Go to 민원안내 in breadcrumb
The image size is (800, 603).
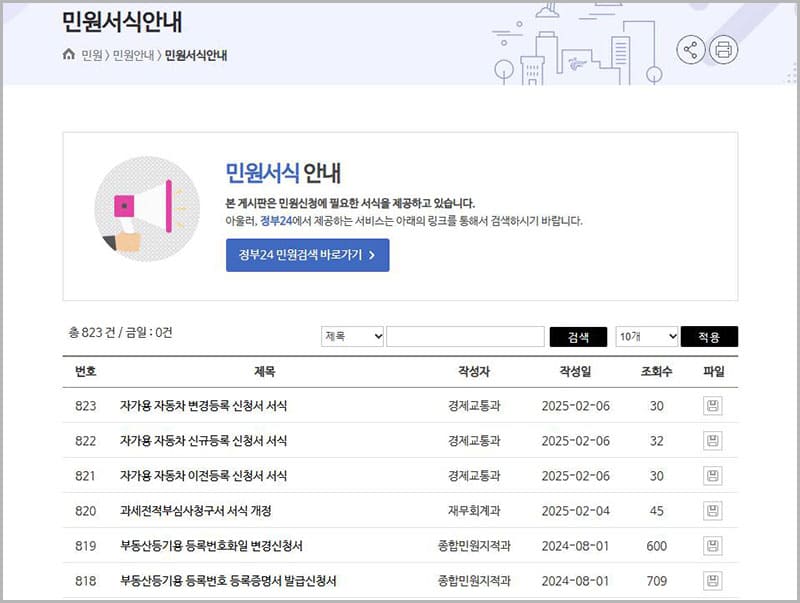click(133, 55)
